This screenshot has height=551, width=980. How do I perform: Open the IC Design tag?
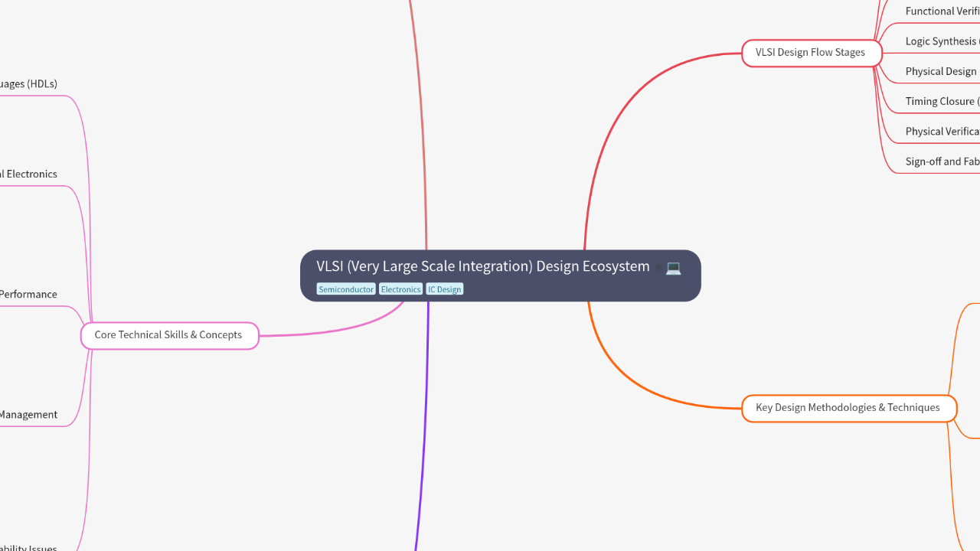pyautogui.click(x=444, y=289)
